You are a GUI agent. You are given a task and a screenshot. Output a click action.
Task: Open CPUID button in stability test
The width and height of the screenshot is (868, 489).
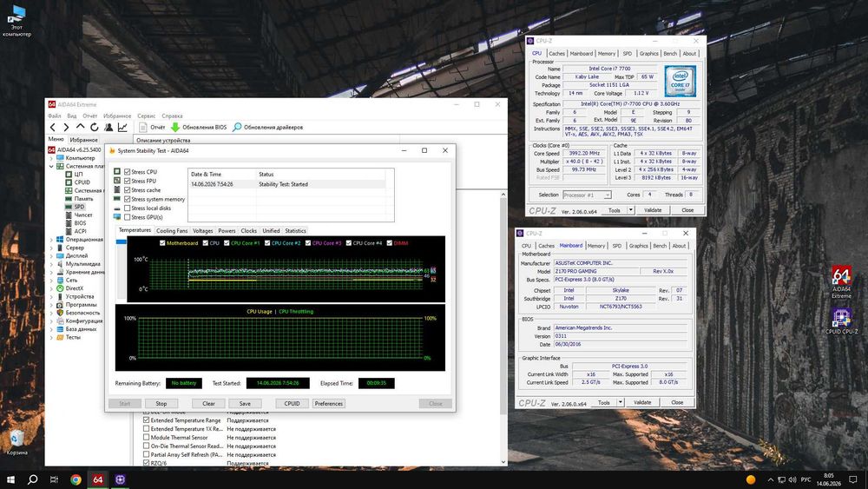point(292,404)
